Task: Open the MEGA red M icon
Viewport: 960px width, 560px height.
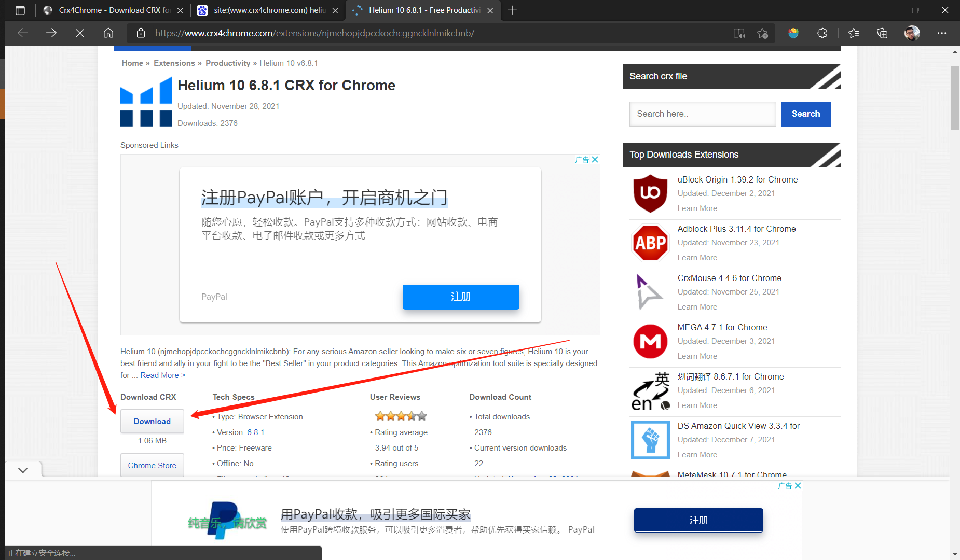Action: pos(650,341)
